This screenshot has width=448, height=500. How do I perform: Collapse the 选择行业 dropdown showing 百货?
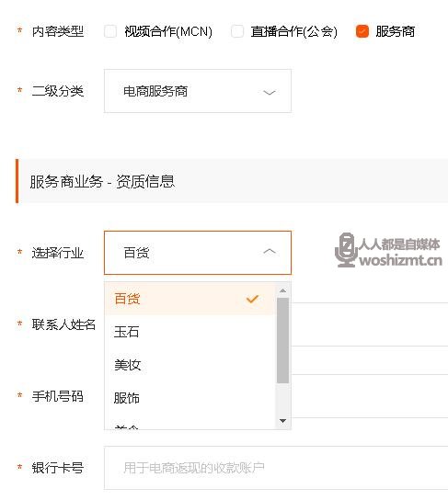click(198, 253)
